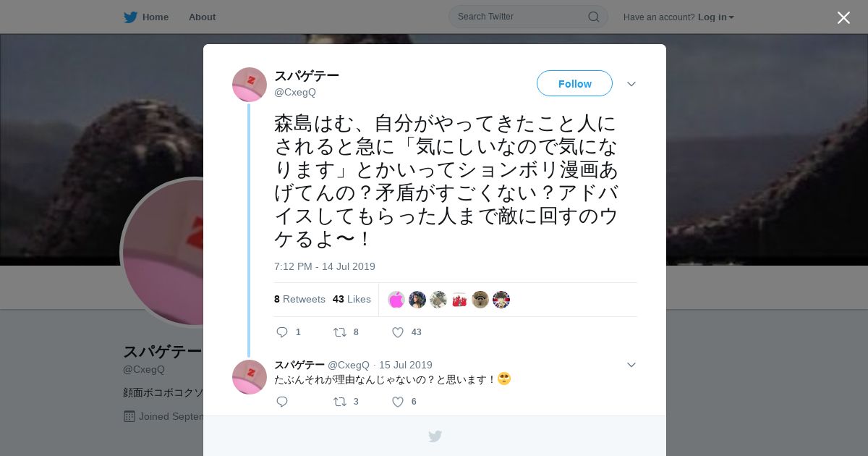Follow the user スパゲテー
This screenshot has height=456, width=868.
point(574,83)
